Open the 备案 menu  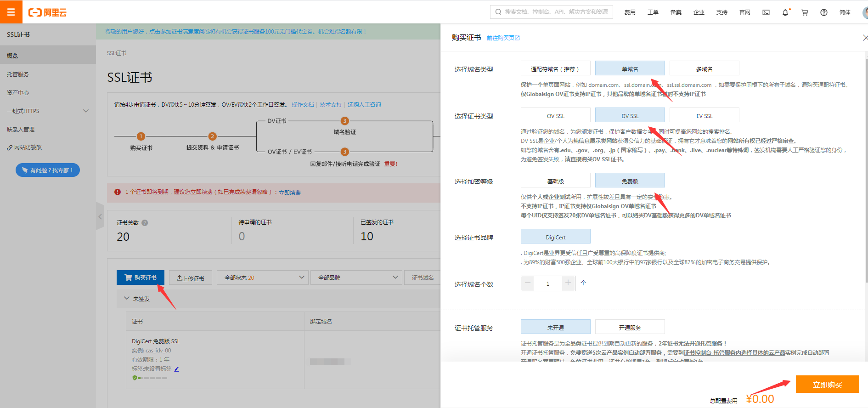tap(676, 12)
